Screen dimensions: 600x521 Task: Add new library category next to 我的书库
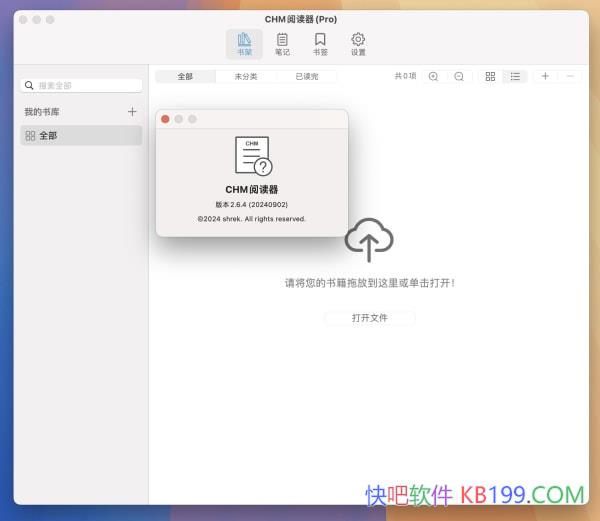tap(132, 112)
